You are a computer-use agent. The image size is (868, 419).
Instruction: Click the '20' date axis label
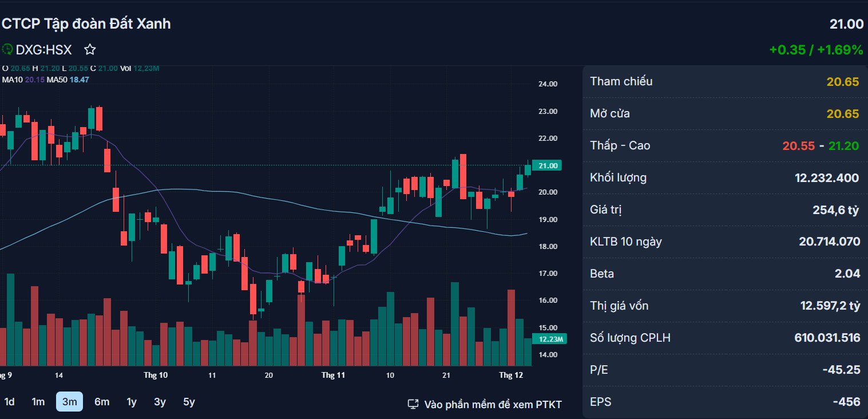pyautogui.click(x=268, y=375)
